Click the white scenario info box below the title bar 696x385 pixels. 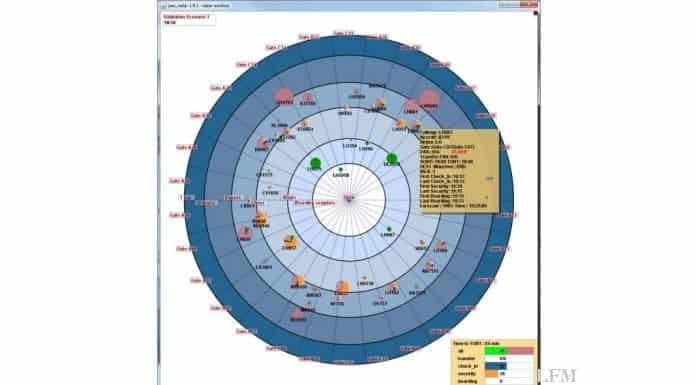pos(189,20)
